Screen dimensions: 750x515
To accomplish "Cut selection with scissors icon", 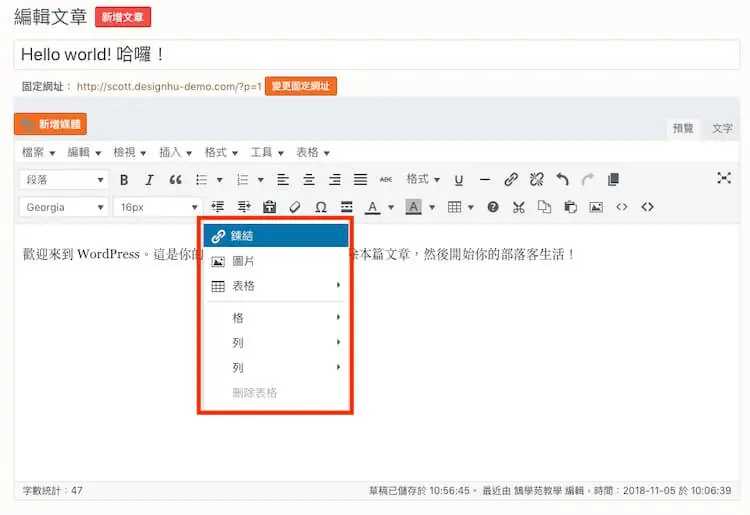I will point(518,207).
